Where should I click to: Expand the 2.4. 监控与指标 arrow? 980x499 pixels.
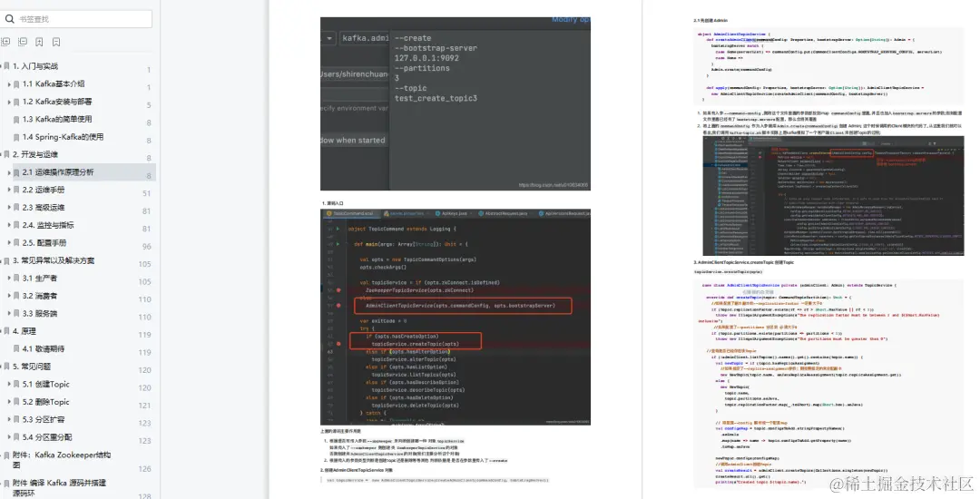(9, 225)
